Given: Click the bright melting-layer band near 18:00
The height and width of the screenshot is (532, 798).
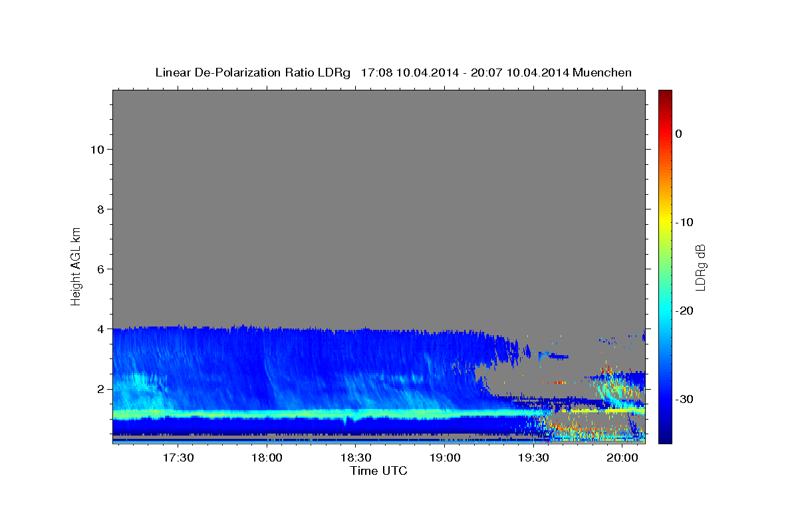Looking at the screenshot, I should coord(267,414).
